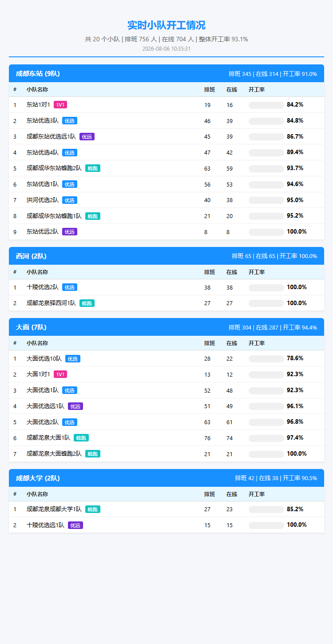Click the timestamp 2026-08-06 10:35:31

166,48
